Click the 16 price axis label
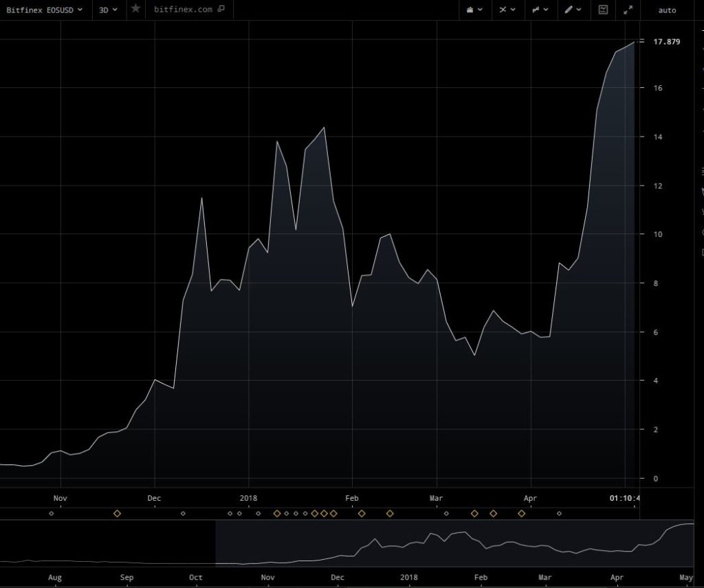Image resolution: width=704 pixels, height=588 pixels. click(x=658, y=88)
